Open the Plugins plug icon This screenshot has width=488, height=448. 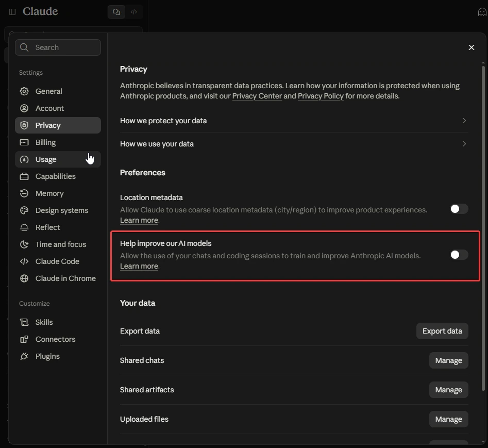(x=24, y=356)
